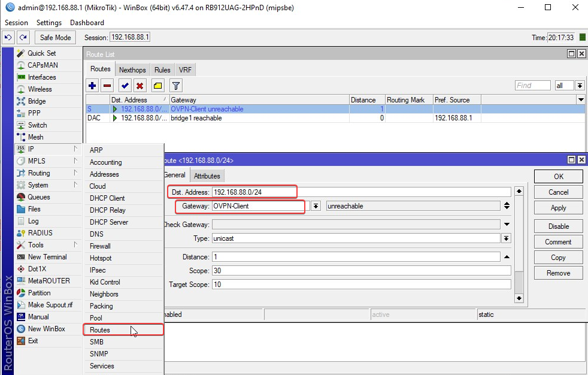Collapse the Distance field arrow

[507, 257]
